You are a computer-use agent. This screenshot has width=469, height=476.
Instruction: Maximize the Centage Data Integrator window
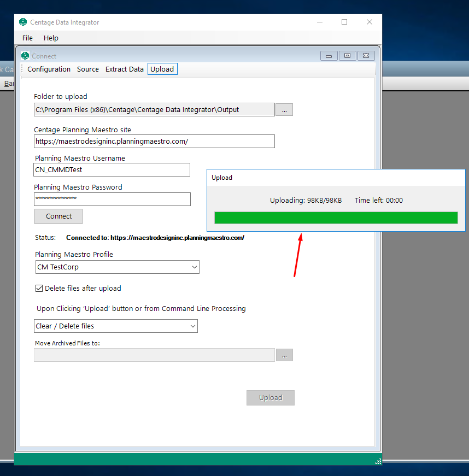(x=344, y=22)
